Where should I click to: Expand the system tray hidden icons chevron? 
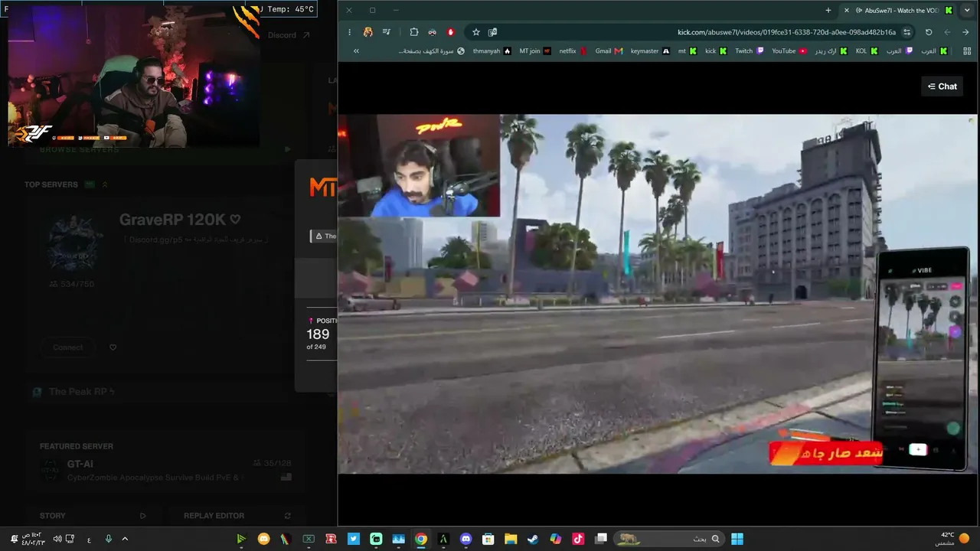coord(125,539)
